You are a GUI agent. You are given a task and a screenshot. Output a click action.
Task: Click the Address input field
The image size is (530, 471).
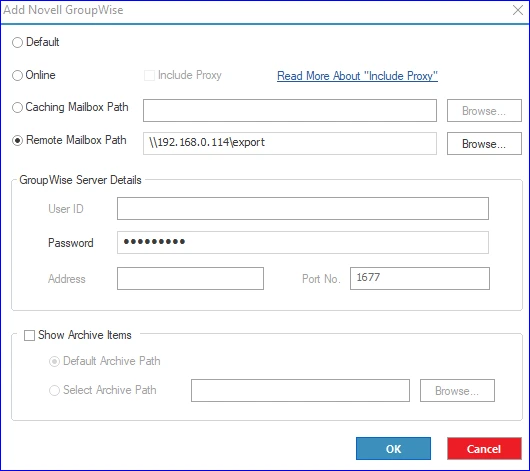[190, 279]
